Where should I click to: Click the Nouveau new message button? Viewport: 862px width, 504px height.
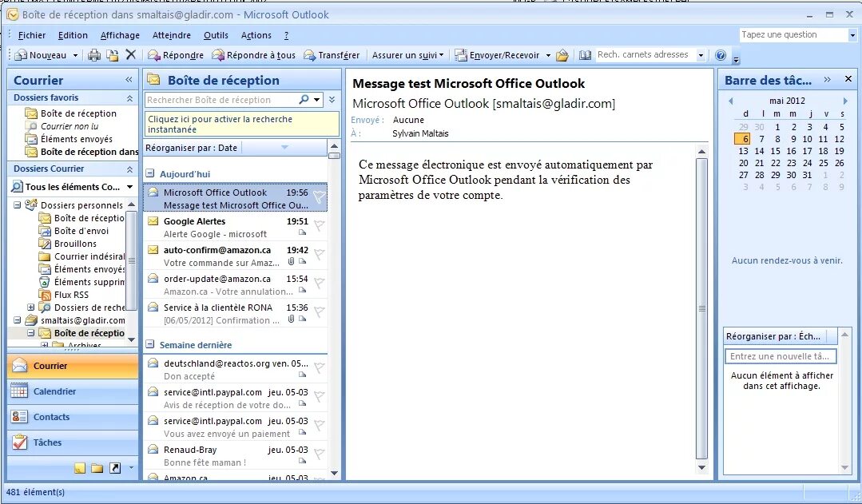(x=41, y=55)
